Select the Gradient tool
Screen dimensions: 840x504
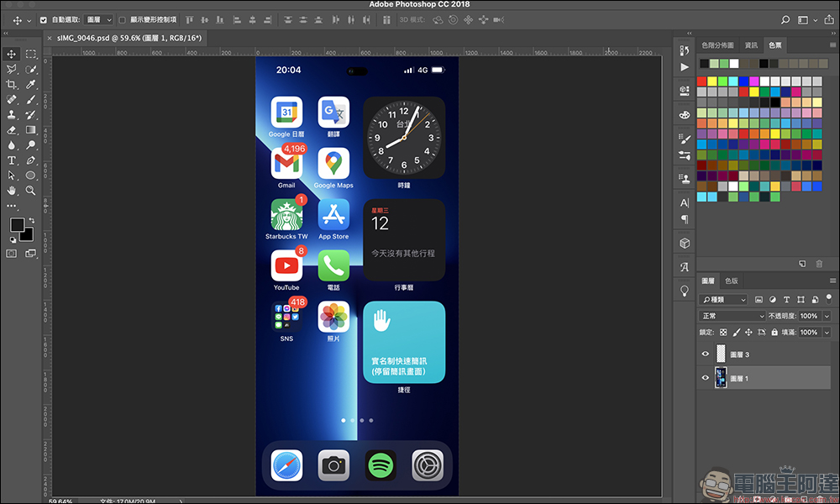point(31,129)
